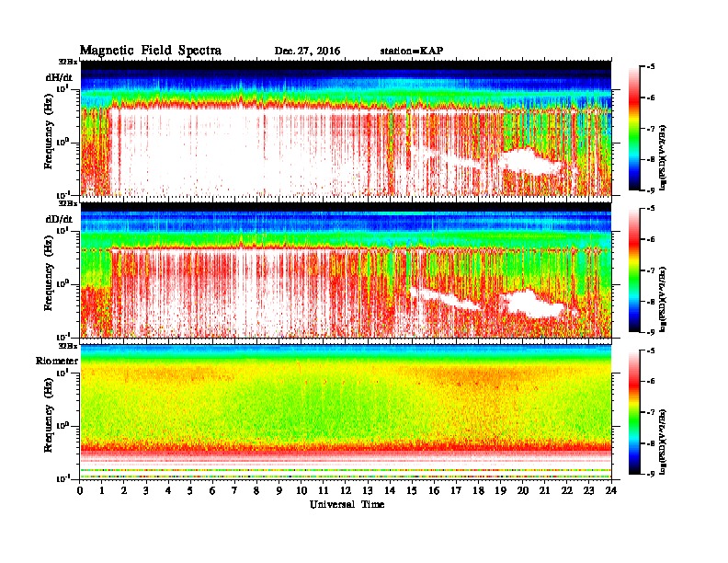Click the time axis tick label 13

[x=368, y=490]
